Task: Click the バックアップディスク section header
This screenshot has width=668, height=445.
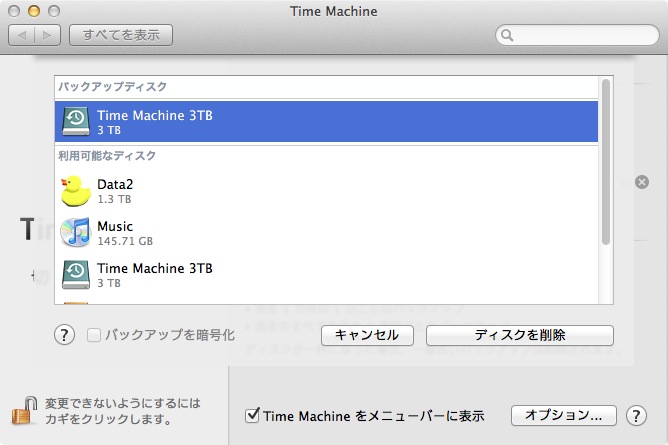Action: pos(112,87)
